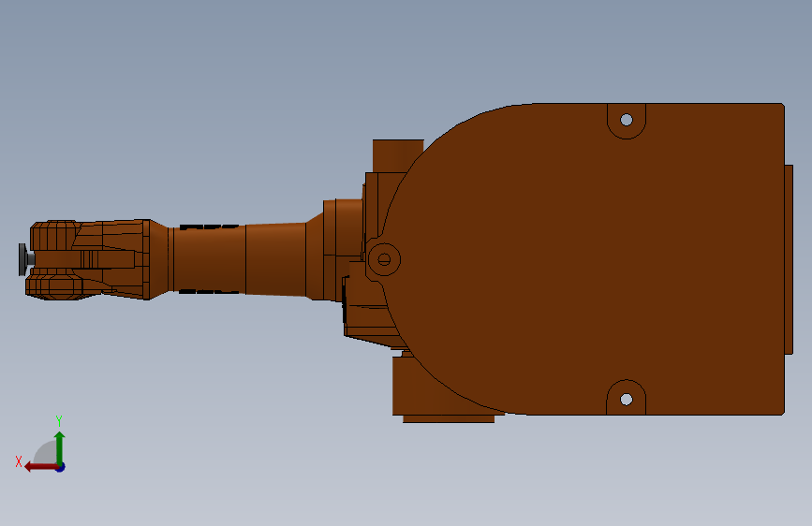812x526 pixels.
Task: Select the circular pivot pin beside the base
Action: 384,259
